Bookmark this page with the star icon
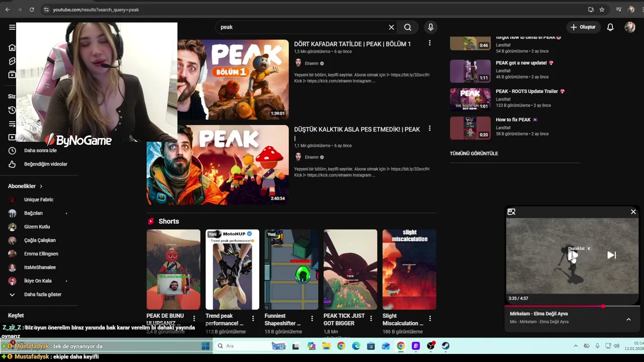The image size is (644, 362). [x=602, y=10]
